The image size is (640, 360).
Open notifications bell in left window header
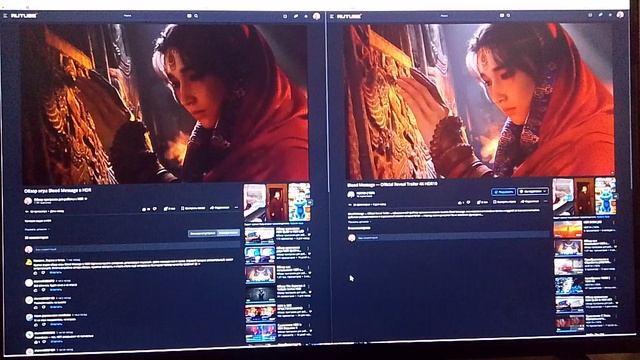click(x=306, y=16)
